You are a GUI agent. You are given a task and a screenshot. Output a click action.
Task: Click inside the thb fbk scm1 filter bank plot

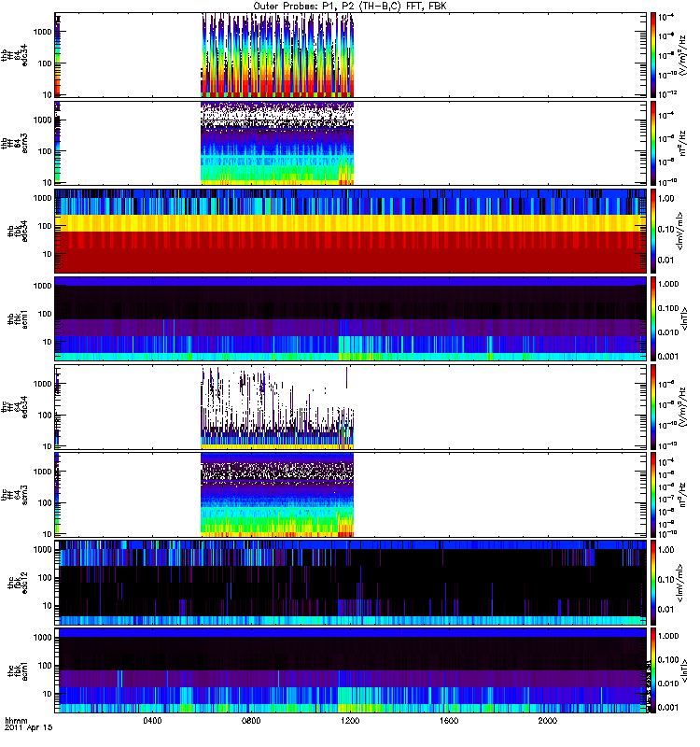point(351,318)
